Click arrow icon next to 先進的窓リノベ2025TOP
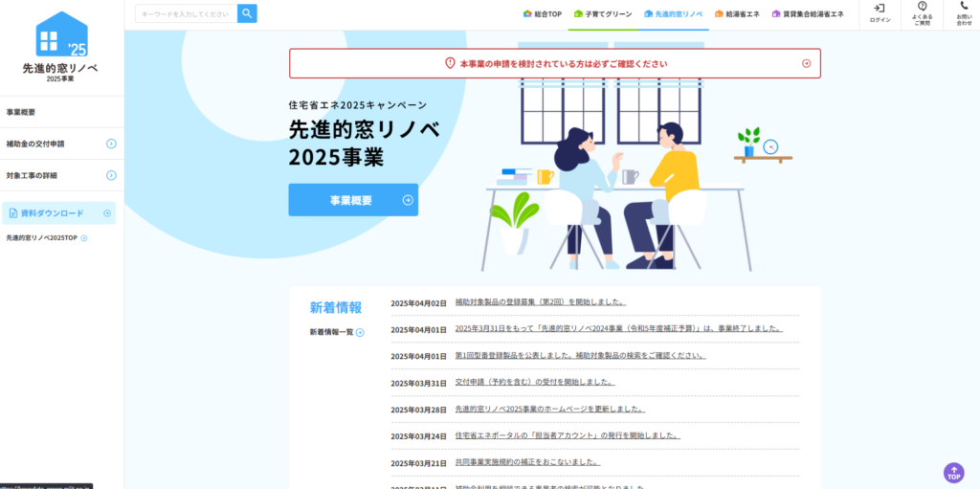 [x=84, y=238]
